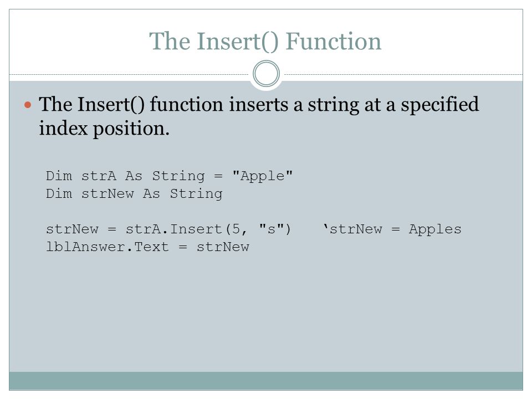
Task: Click the teal footer bar at the bottom
Action: (x=266, y=381)
